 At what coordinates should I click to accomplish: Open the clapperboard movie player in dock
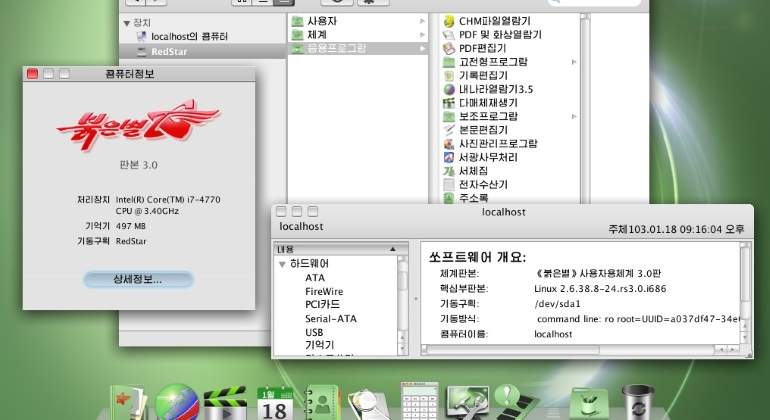coord(225,403)
